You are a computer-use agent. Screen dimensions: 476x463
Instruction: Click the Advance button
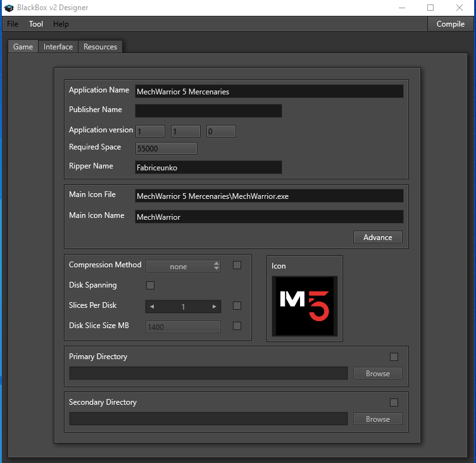378,237
